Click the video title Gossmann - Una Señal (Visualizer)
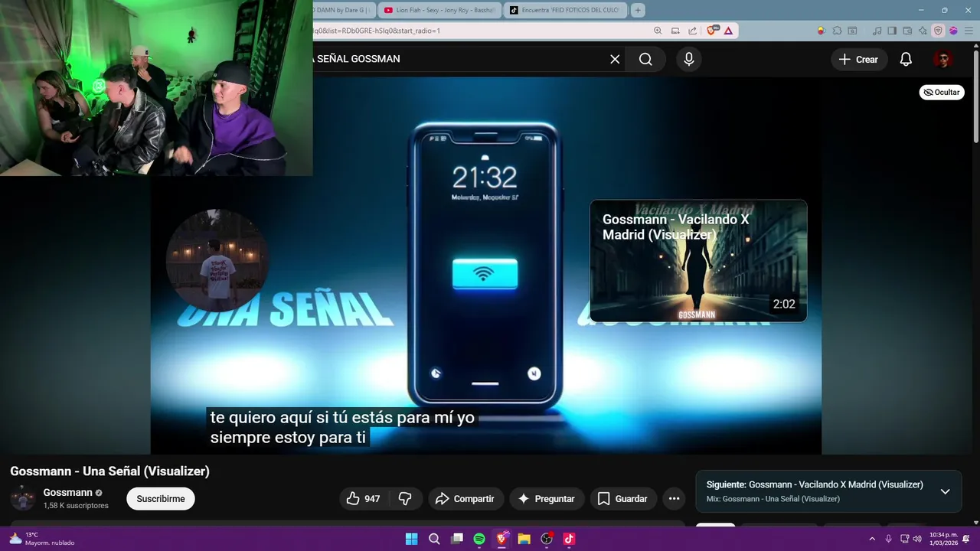Viewport: 980px width, 551px height. click(109, 471)
